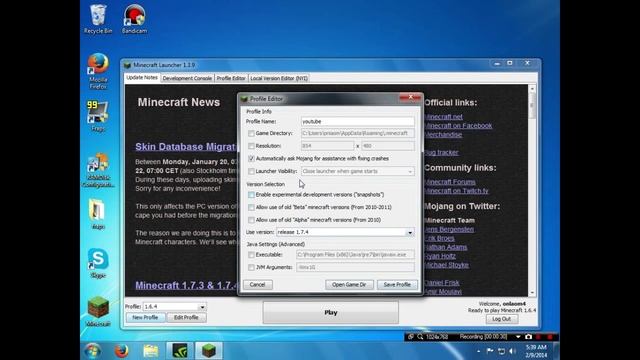Click the resolution width field
This screenshot has height=360, width=640.
[x=327, y=146]
